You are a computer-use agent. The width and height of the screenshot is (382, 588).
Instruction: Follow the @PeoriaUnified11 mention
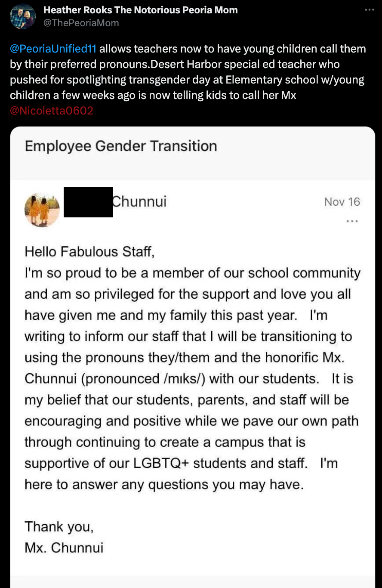point(53,49)
